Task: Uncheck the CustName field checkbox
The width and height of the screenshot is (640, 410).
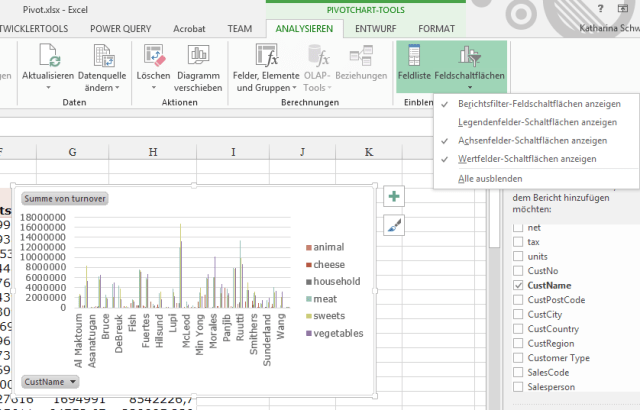Action: [x=519, y=285]
